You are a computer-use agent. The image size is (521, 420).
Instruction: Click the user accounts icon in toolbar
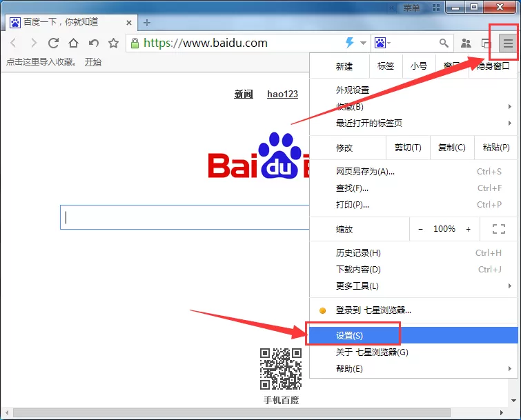pyautogui.click(x=466, y=43)
